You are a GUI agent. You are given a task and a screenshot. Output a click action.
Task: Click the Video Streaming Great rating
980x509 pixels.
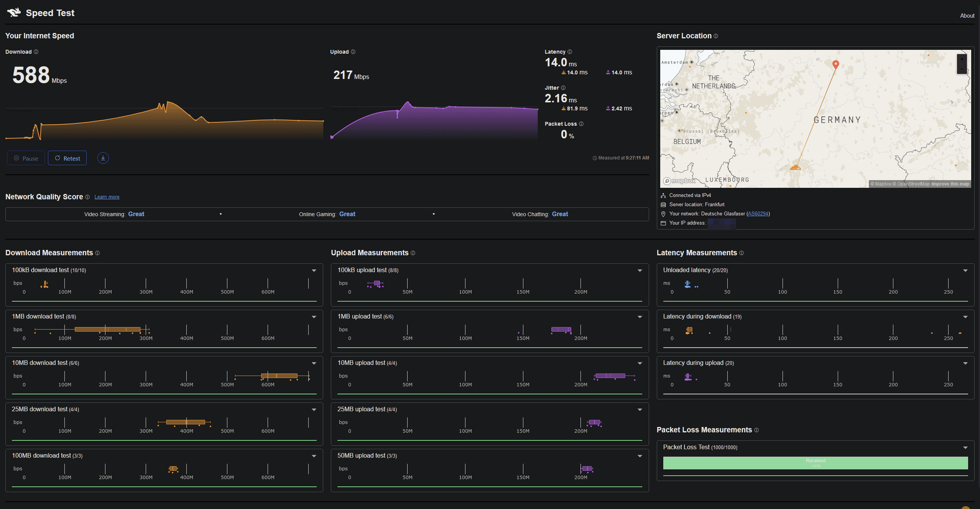point(136,214)
